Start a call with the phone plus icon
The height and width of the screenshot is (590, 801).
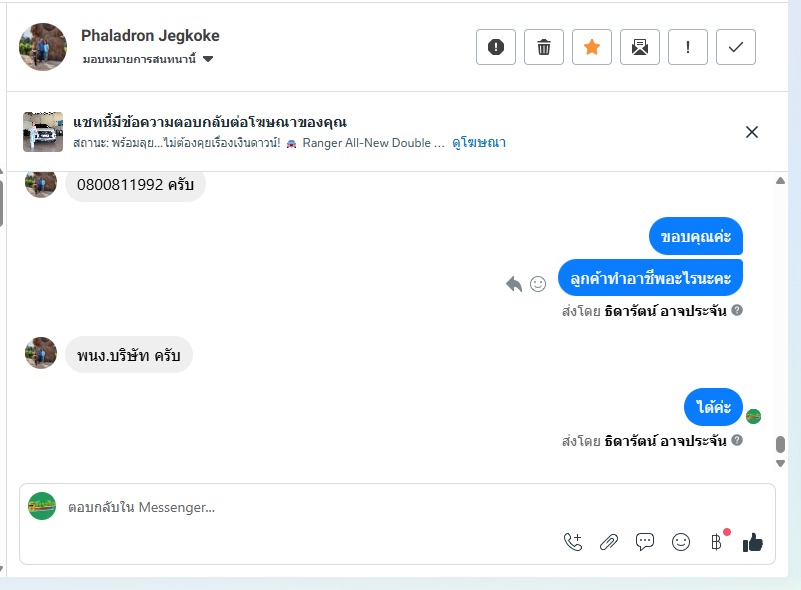[x=573, y=542]
